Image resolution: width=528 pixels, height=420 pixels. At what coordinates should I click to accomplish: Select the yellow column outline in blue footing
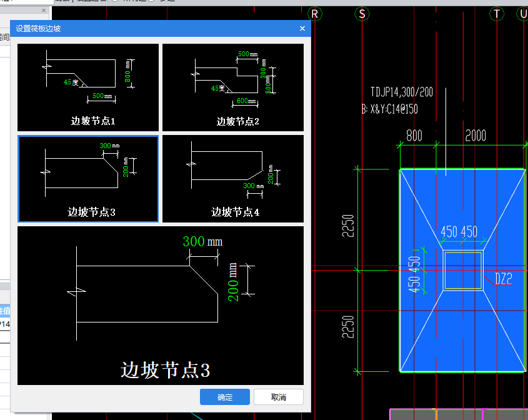463,271
